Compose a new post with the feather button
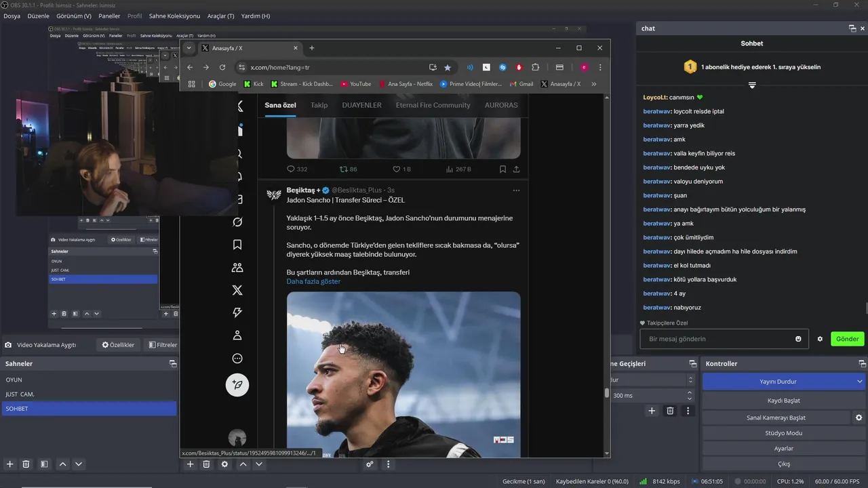The image size is (868, 488). pyautogui.click(x=237, y=384)
